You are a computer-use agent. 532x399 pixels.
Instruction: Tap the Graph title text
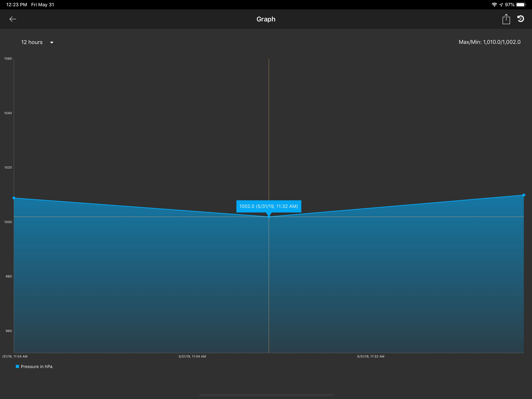tap(266, 19)
